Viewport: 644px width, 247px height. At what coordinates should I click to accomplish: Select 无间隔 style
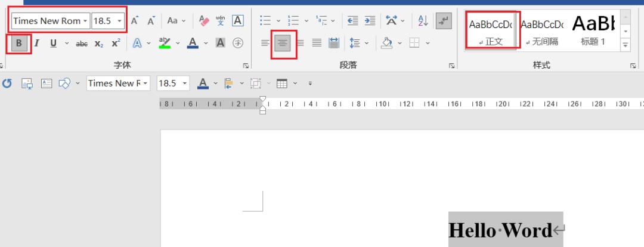542,31
